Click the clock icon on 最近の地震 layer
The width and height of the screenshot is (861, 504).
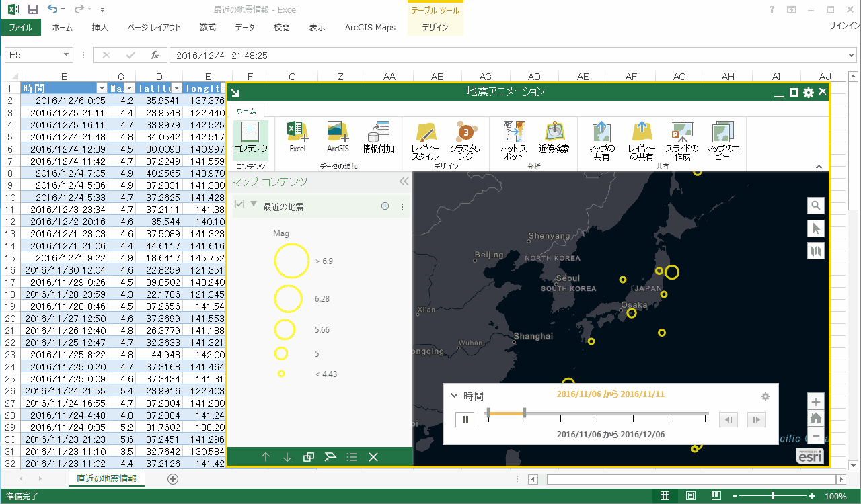tap(385, 207)
